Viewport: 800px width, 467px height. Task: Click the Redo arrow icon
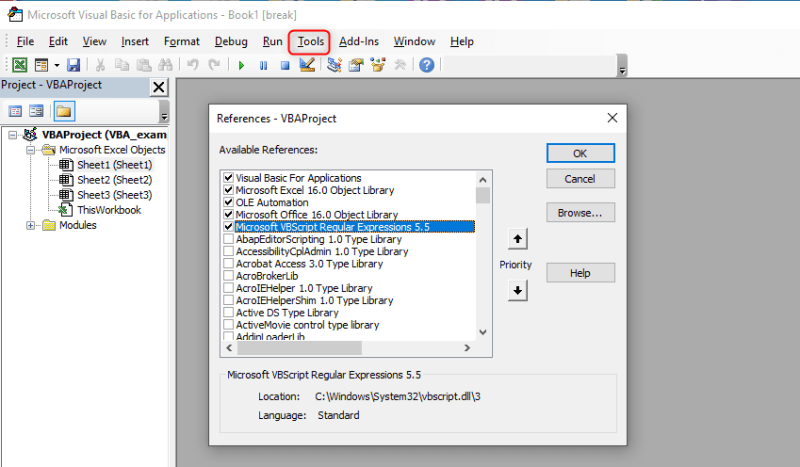214,65
